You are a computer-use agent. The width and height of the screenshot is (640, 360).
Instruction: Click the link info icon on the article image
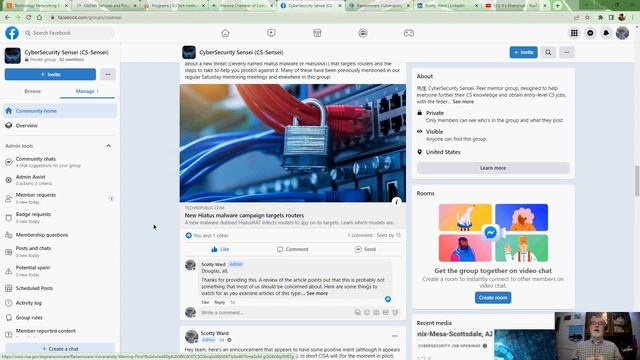tap(396, 201)
